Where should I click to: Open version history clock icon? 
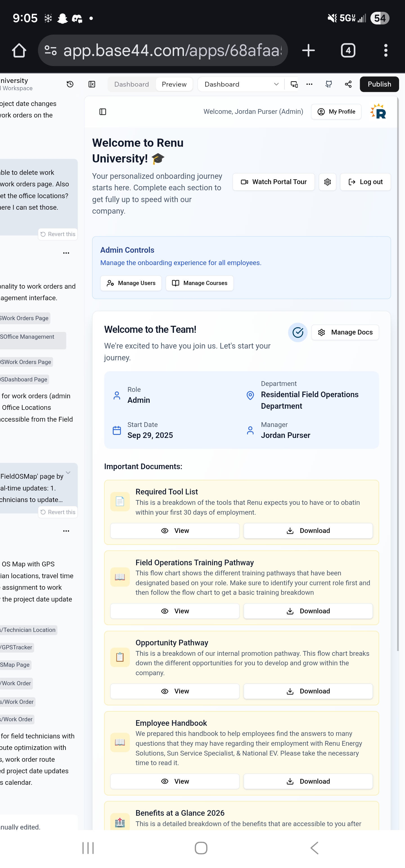click(x=70, y=84)
